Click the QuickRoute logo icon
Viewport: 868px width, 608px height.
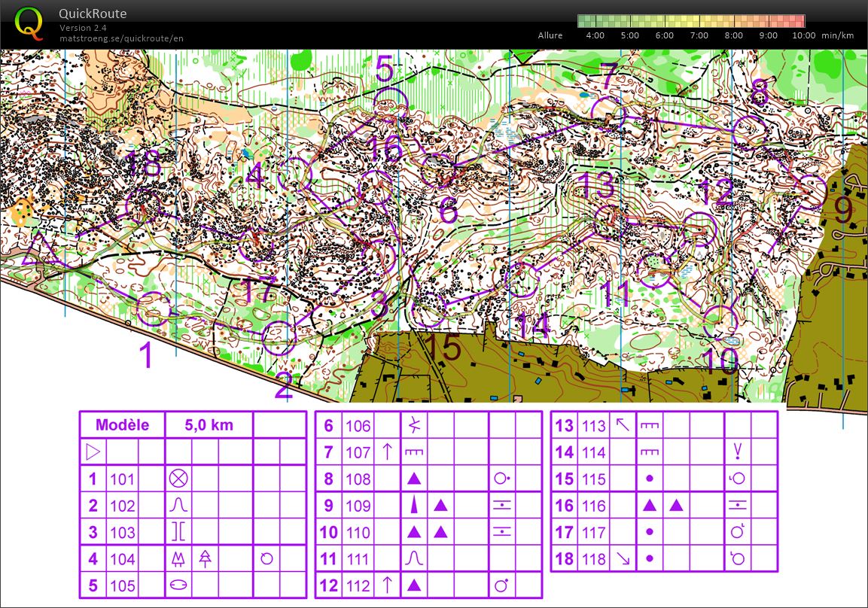tap(29, 23)
